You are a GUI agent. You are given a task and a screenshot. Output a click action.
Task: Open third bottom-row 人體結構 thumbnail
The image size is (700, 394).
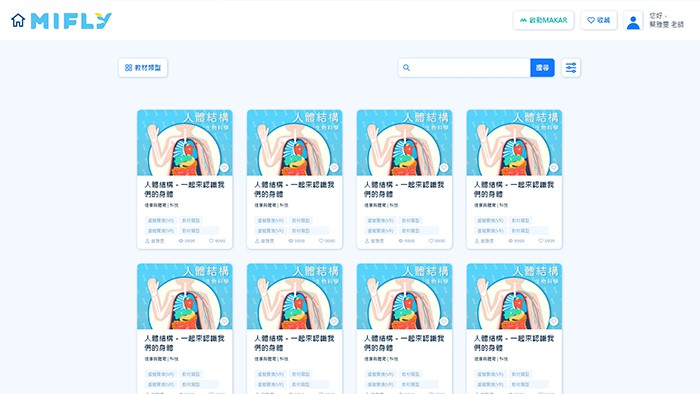(404, 296)
